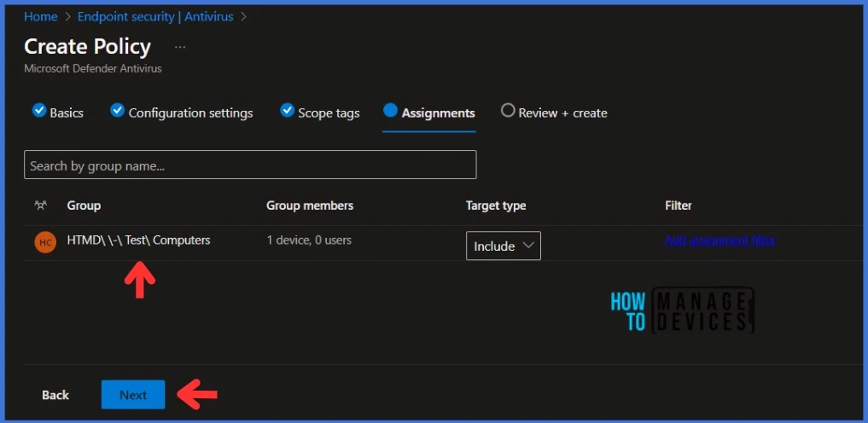The height and width of the screenshot is (423, 868).
Task: Click the Filter column header
Action: [679, 206]
